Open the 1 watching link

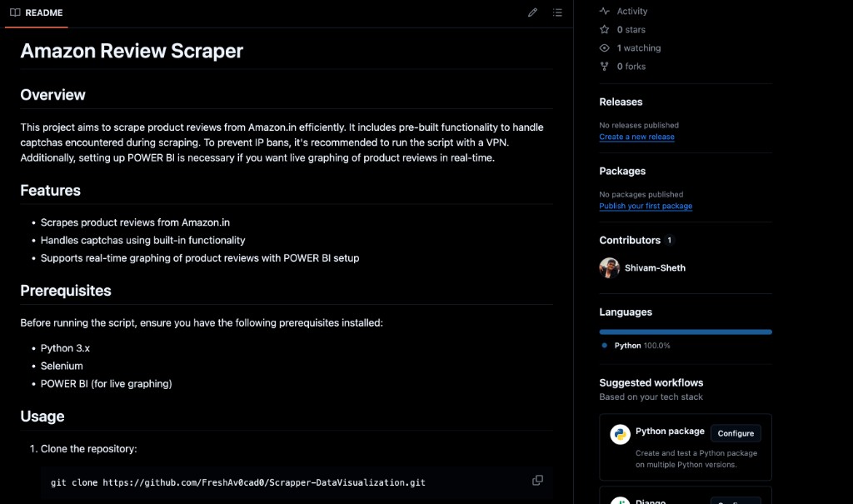coord(639,47)
